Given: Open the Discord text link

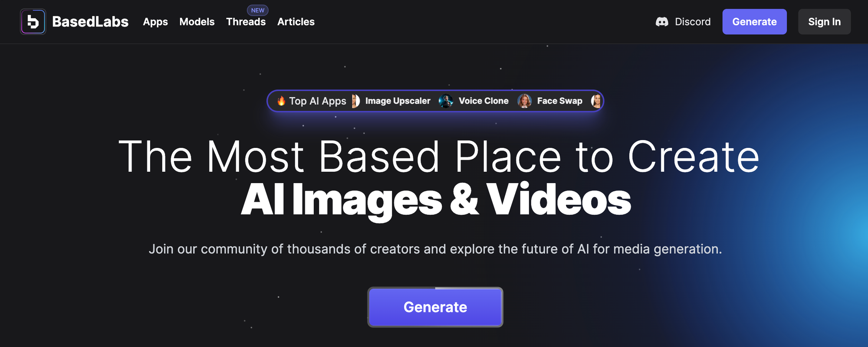Looking at the screenshot, I should 693,22.
